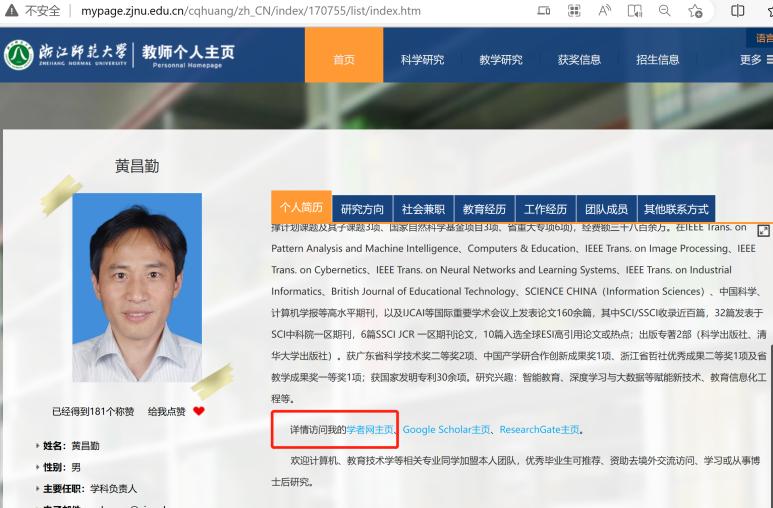Open the 招生信息 navigation item

click(x=657, y=60)
